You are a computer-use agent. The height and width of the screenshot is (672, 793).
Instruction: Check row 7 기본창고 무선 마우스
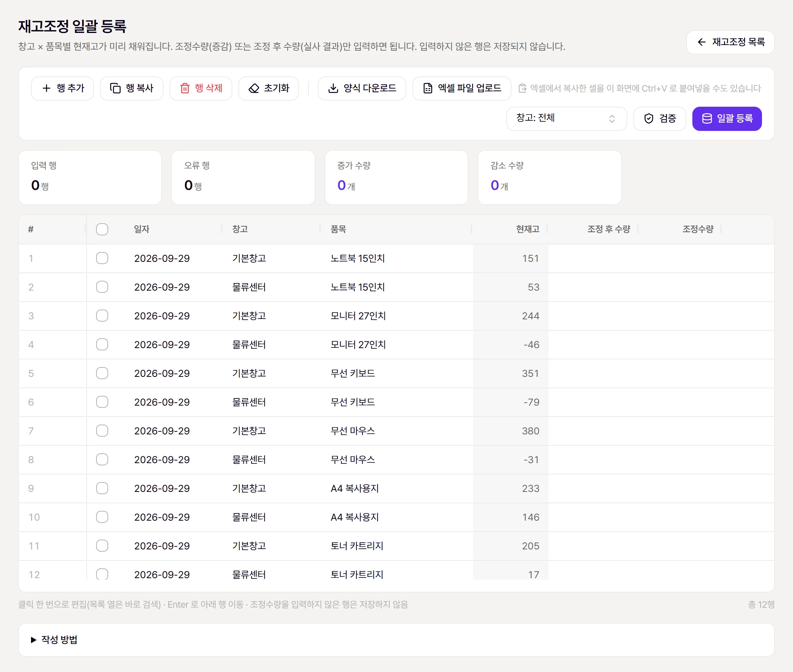102,431
